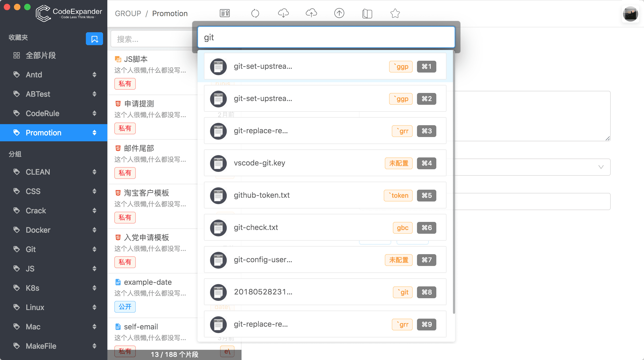Click the cloud upload icon

click(x=311, y=13)
